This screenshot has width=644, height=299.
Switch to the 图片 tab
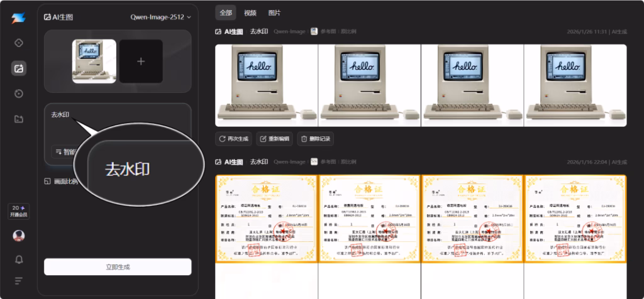pyautogui.click(x=275, y=13)
